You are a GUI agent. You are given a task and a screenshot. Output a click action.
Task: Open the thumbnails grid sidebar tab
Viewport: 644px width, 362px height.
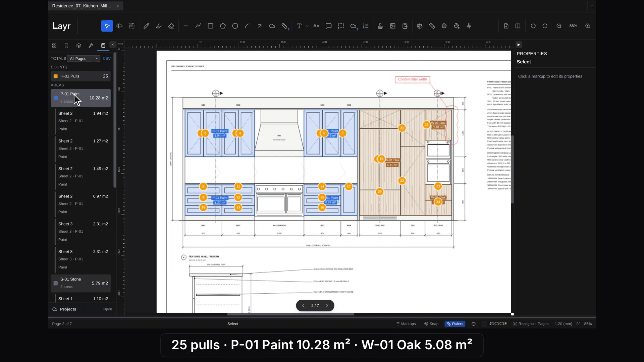(54, 46)
